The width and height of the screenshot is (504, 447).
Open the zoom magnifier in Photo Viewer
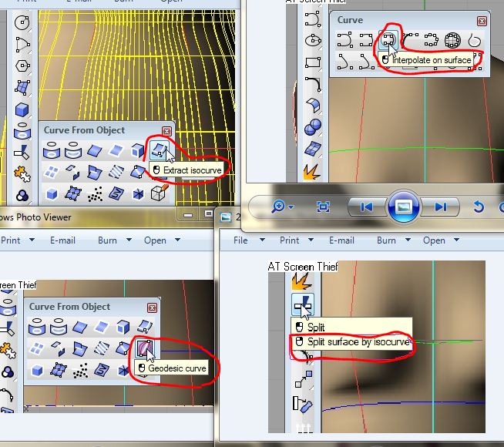tap(278, 207)
